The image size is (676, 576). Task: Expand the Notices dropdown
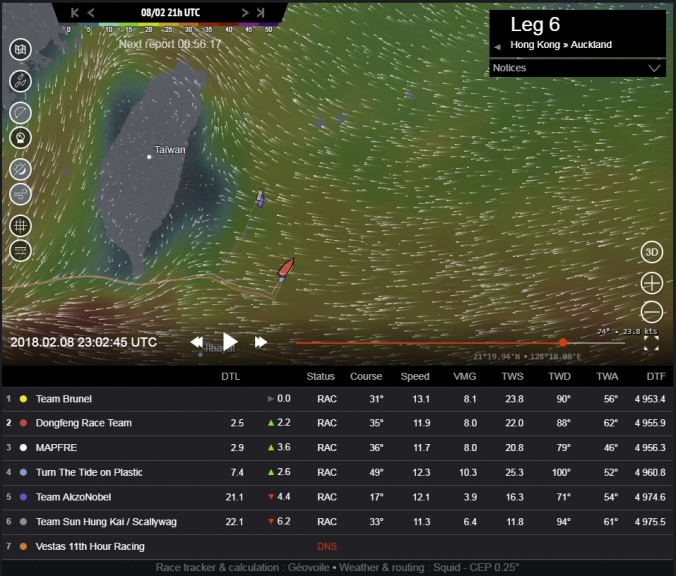click(577, 68)
